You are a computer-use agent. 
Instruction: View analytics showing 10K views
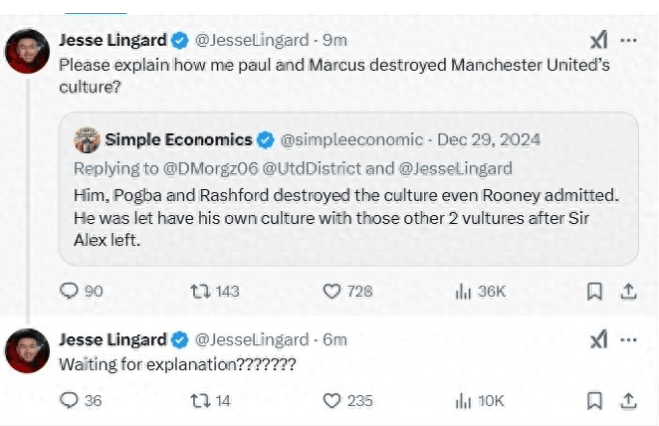click(x=463, y=400)
